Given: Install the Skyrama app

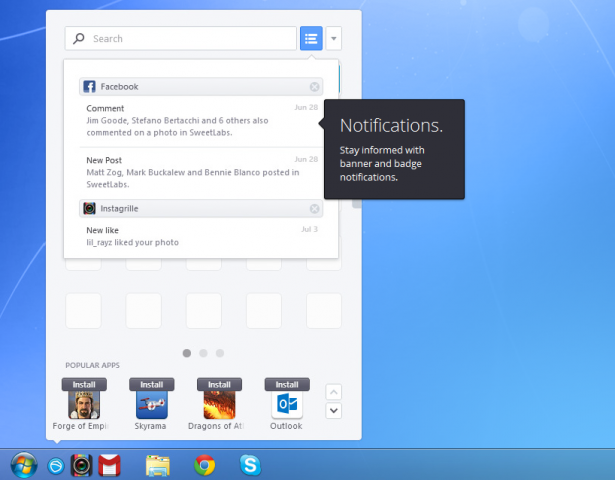Looking at the screenshot, I should coord(151,384).
